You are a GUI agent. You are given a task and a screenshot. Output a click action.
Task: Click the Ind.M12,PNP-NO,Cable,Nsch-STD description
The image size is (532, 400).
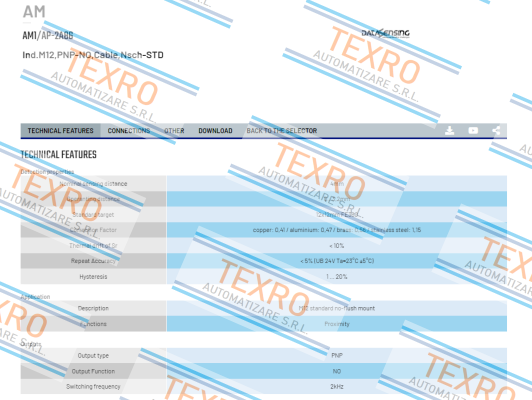[93, 55]
